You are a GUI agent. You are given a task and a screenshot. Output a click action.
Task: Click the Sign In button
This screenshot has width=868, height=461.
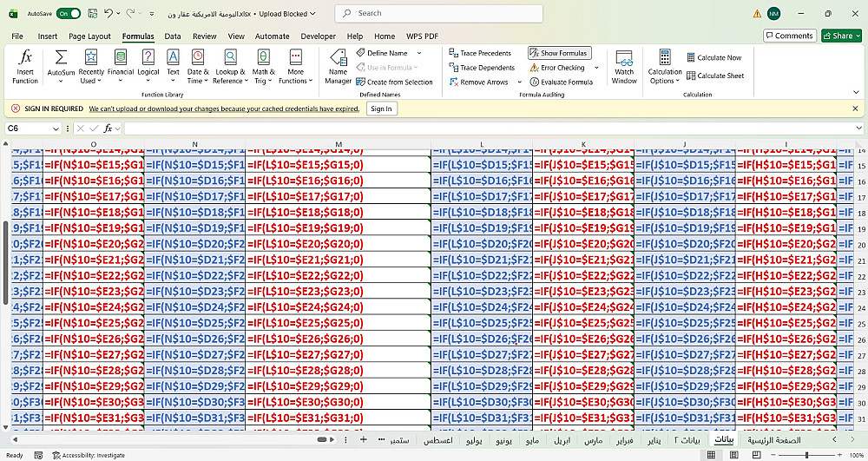(x=381, y=109)
